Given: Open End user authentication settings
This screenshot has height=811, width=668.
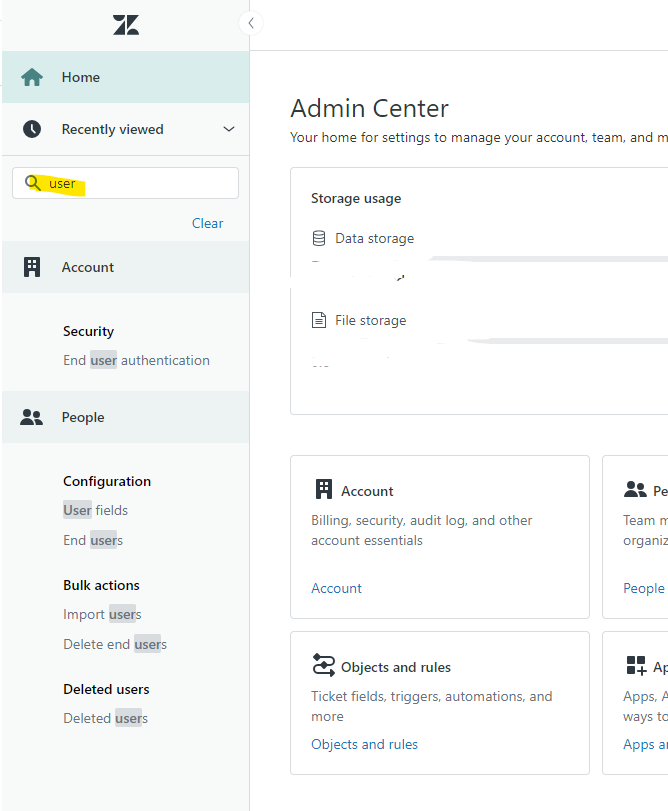Looking at the screenshot, I should [x=136, y=360].
